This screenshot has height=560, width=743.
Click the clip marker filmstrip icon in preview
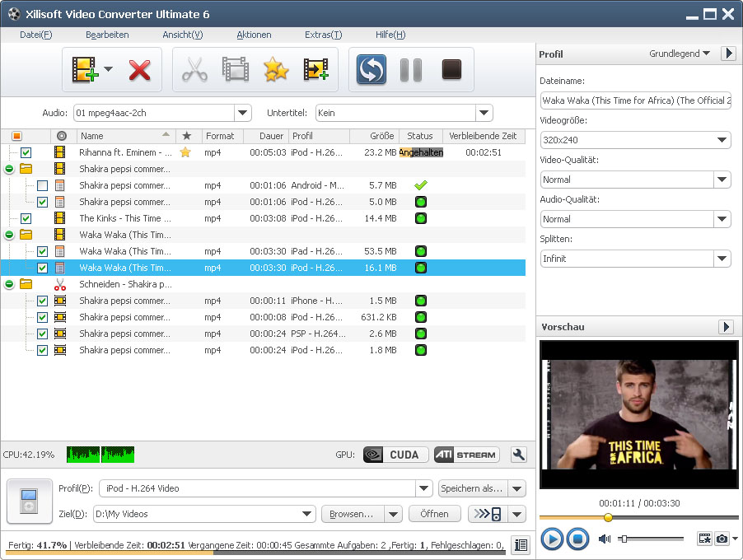[x=705, y=539]
